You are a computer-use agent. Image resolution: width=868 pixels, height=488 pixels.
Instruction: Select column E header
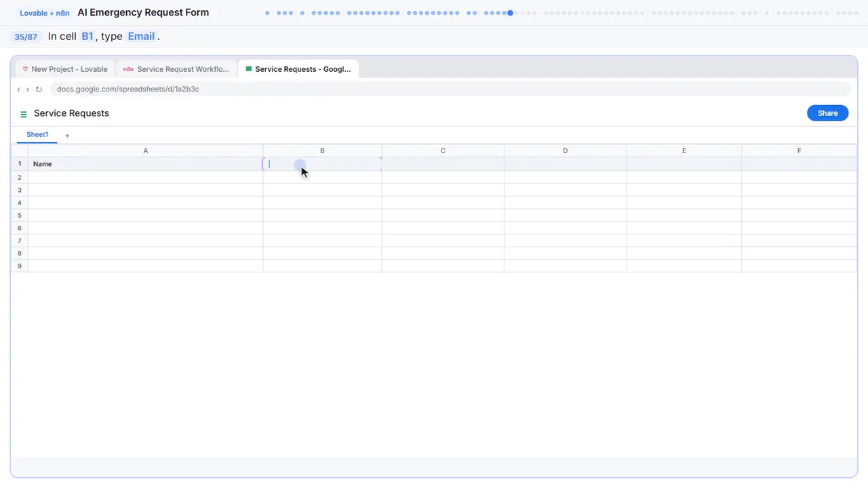(x=684, y=150)
